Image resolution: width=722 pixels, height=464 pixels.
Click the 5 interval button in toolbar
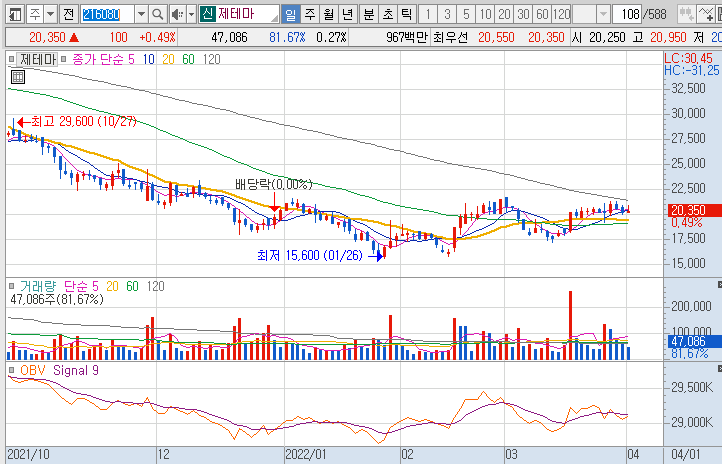pyautogui.click(x=466, y=15)
